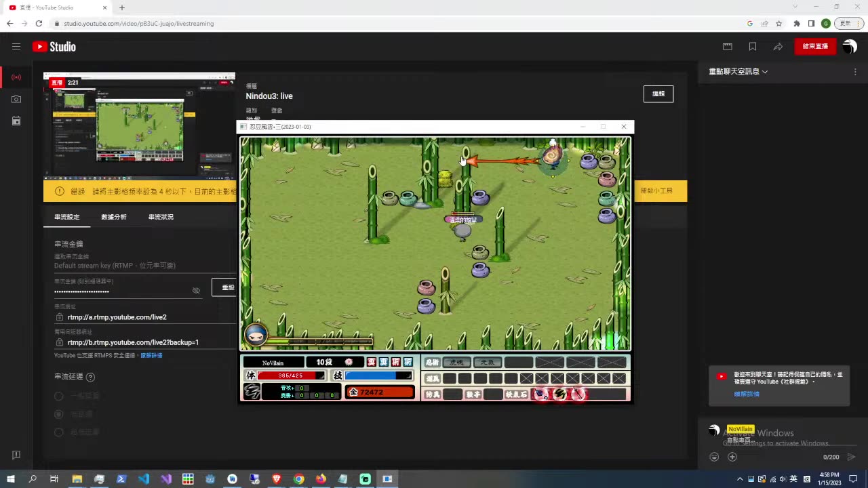Select the second stream latency radio option
The height and width of the screenshot is (488, 868).
pos(59,414)
